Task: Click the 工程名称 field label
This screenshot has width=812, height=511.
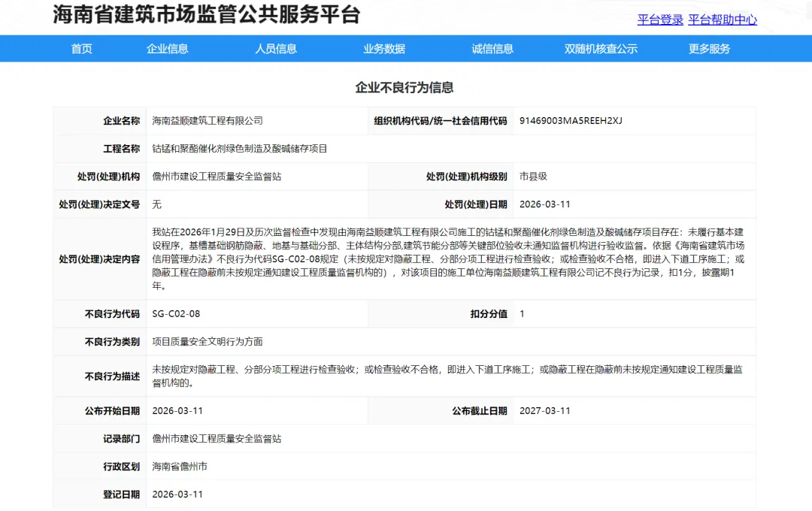Action: pyautogui.click(x=121, y=149)
